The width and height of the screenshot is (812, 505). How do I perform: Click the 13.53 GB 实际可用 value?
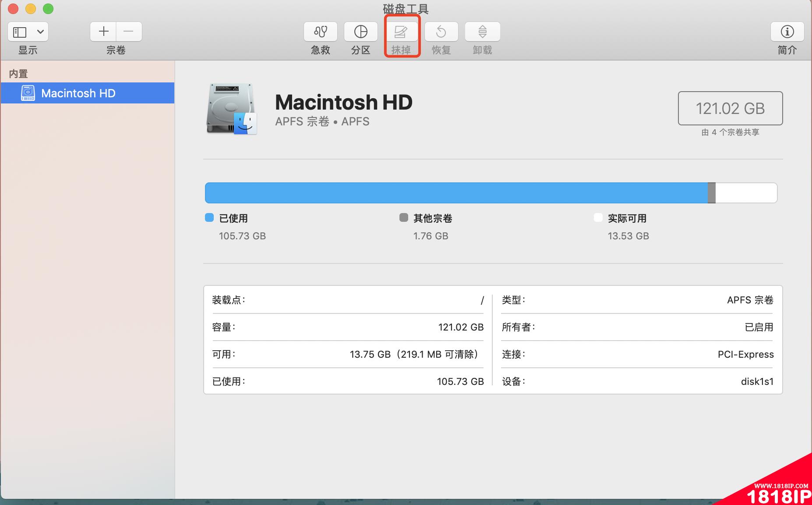coord(628,236)
